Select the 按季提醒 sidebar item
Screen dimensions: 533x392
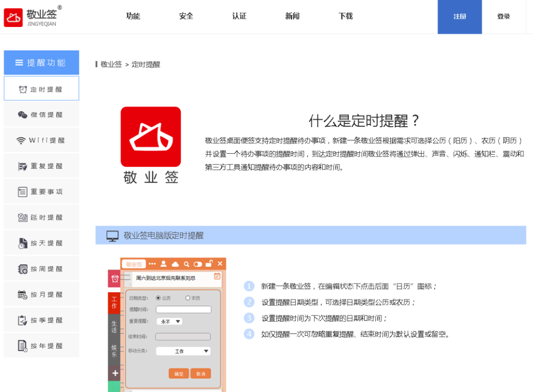[x=42, y=320]
